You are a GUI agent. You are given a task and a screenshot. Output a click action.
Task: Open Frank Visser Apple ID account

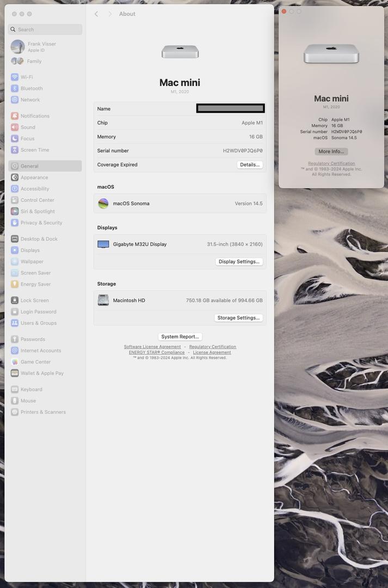(x=41, y=47)
